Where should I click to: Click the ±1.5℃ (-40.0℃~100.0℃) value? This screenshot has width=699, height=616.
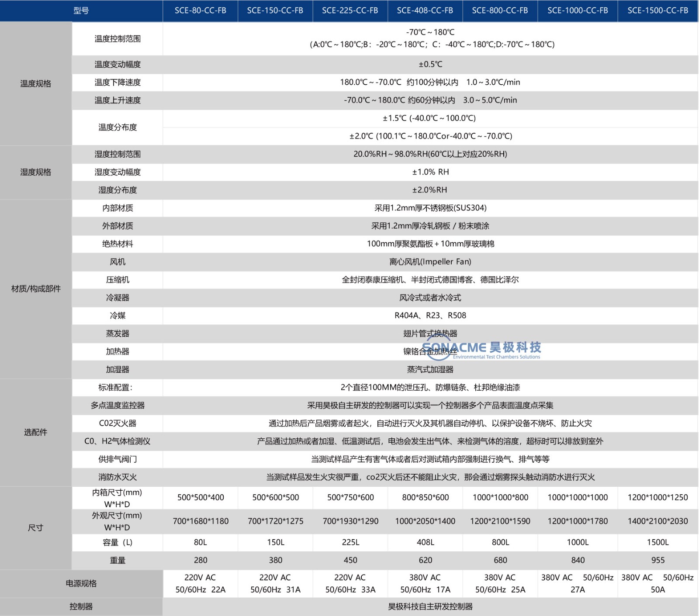[429, 118]
